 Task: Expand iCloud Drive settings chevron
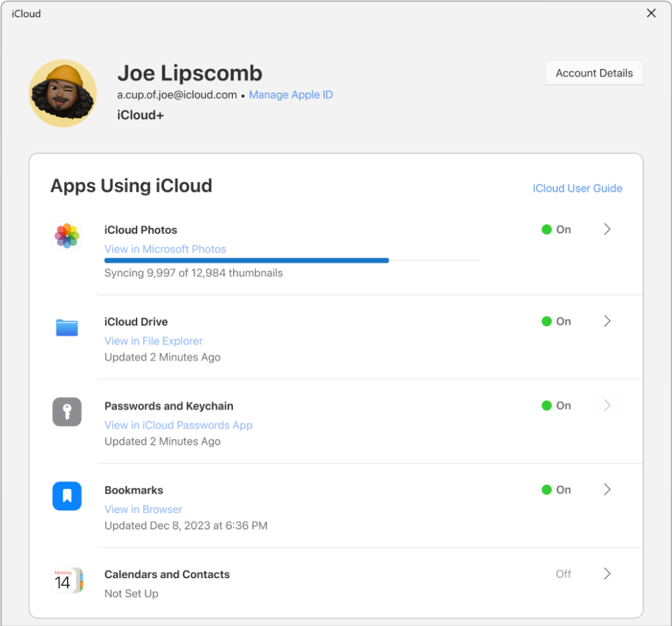point(607,322)
